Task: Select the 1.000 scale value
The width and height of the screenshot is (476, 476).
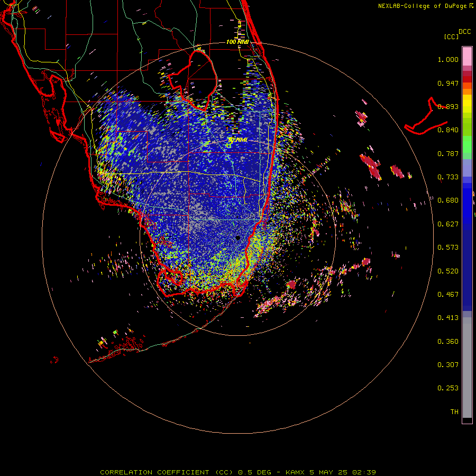Action: (x=448, y=59)
